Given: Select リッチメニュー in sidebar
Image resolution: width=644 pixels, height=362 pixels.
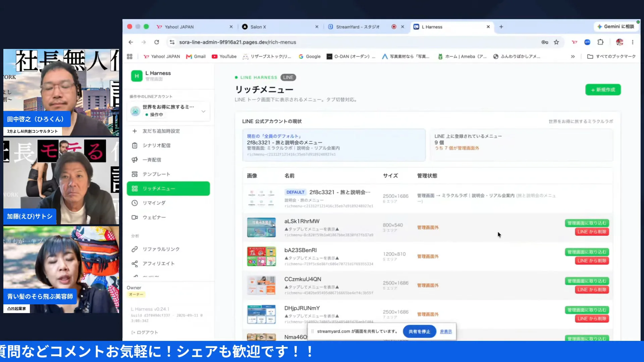Looking at the screenshot, I should 168,189.
